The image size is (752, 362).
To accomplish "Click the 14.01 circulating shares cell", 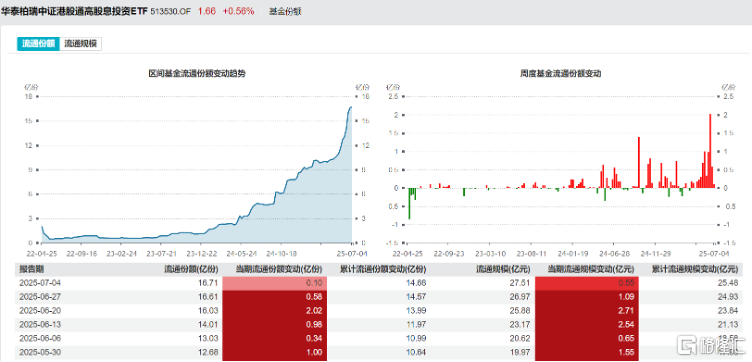I will [x=207, y=325].
